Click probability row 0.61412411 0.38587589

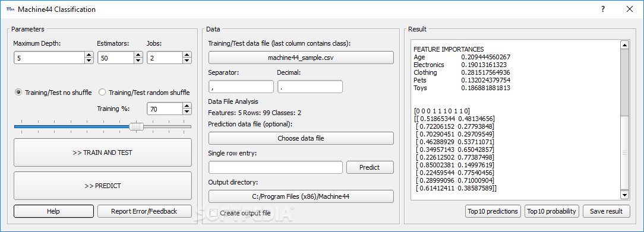(x=456, y=188)
